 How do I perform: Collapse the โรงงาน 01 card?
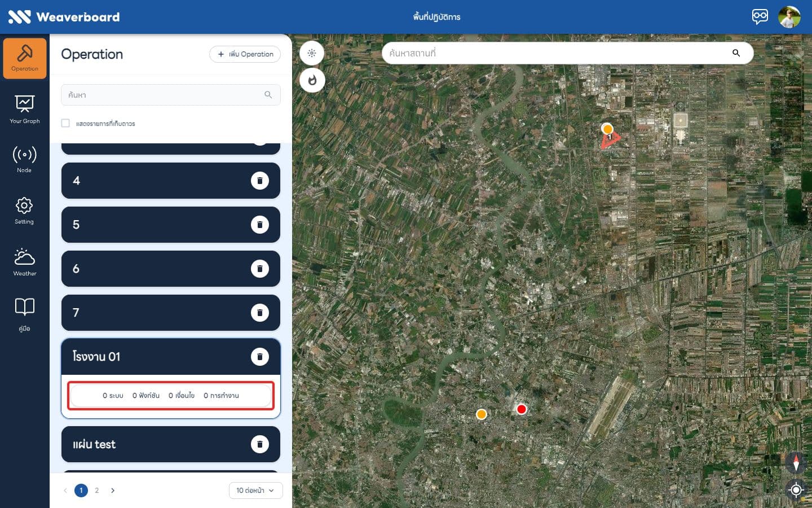coord(170,357)
